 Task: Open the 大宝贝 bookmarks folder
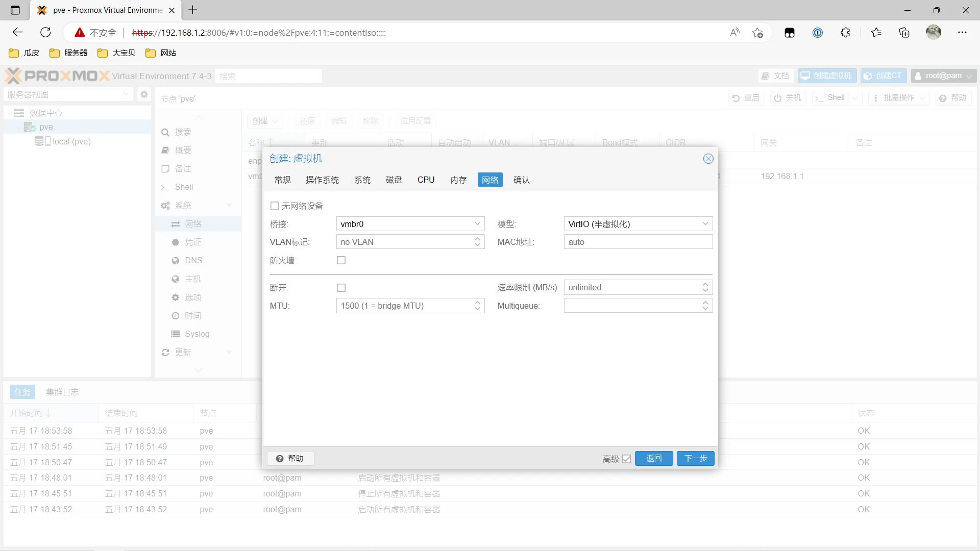pyautogui.click(x=116, y=53)
